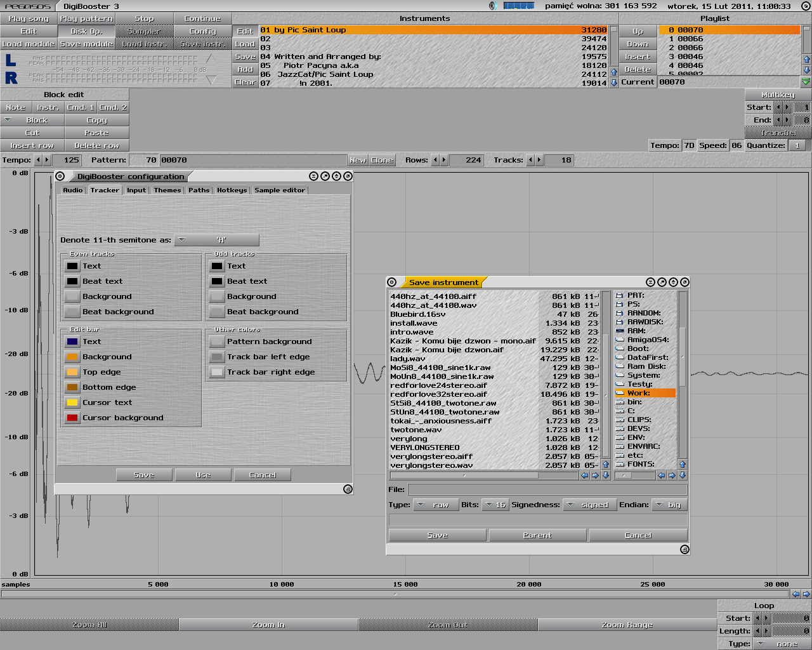Viewport: 812px width, 650px height.
Task: Open the Signedness dropdown set to signed
Action: pos(589,505)
